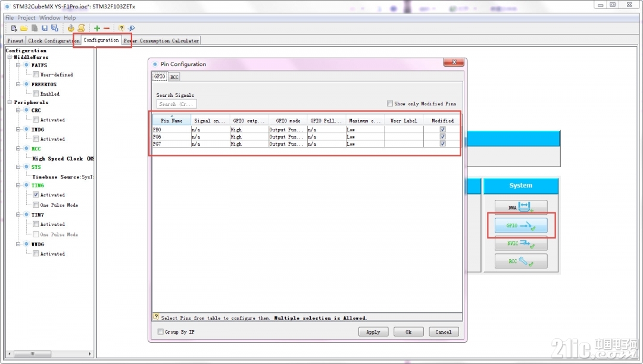Click the Help question mark icon
Viewport: 643px width, 364px height.
coord(121,29)
